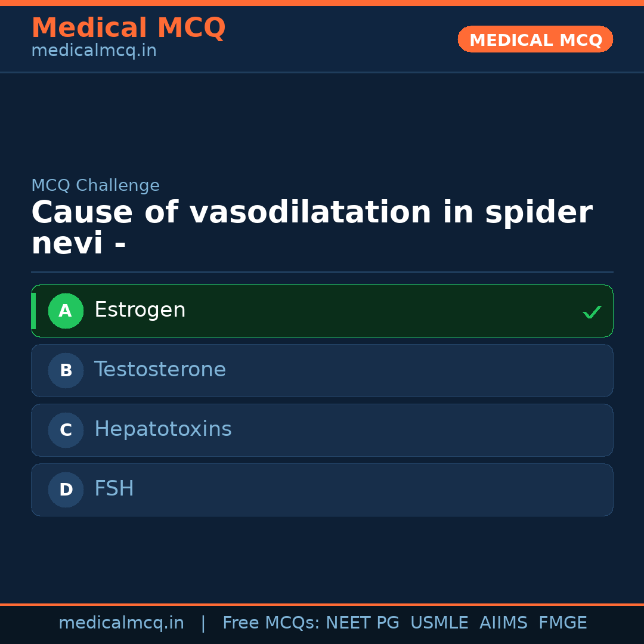Select the Estrogen answer text
Viewport: 644px width, 644px height.
coord(140,310)
